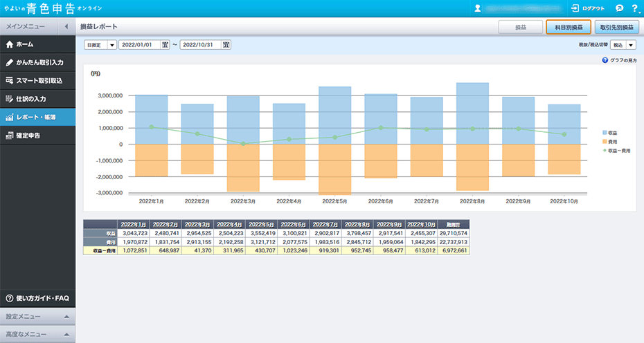Viewport: 644px width, 343px height.
Task: Open the 日指定 period type dropdown
Action: click(100, 45)
